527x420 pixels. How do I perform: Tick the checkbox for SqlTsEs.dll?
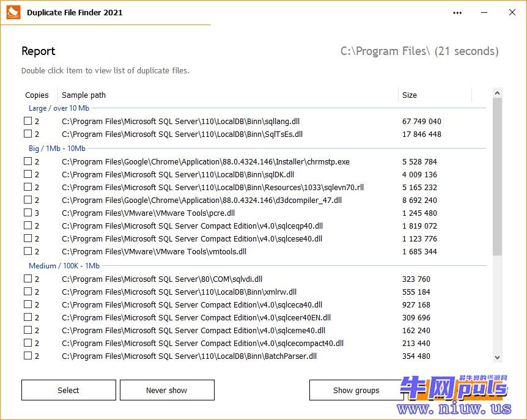pos(28,133)
